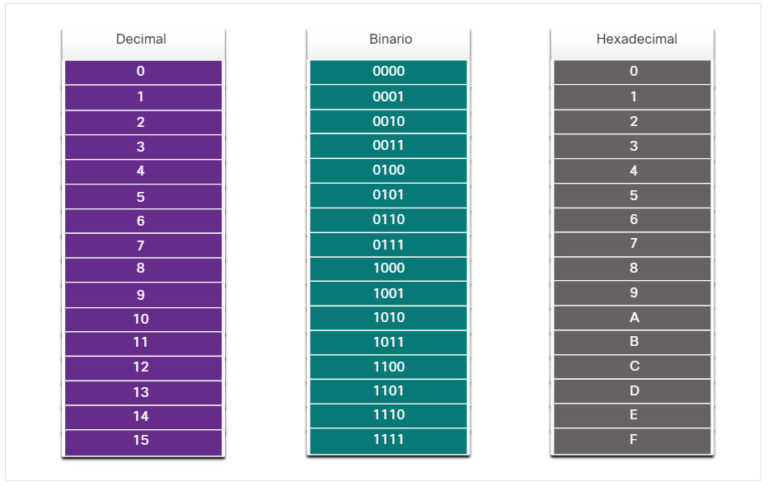Select the hexadecimal cell A
This screenshot has height=486, width=768.
(632, 318)
